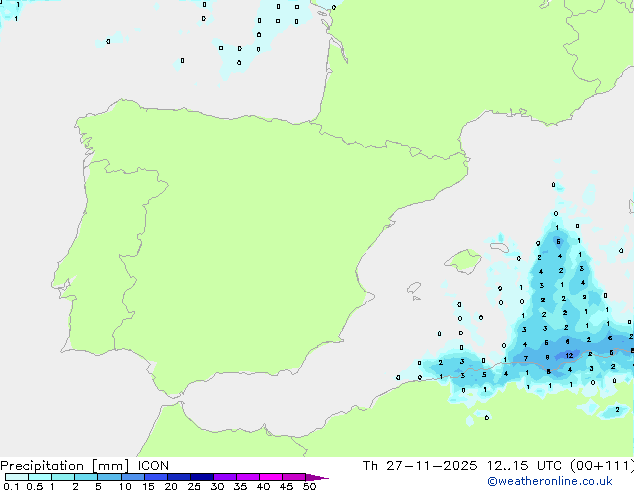The width and height of the screenshot is (634, 490).
Task: Click the '25' legend label
Action: pyautogui.click(x=194, y=486)
